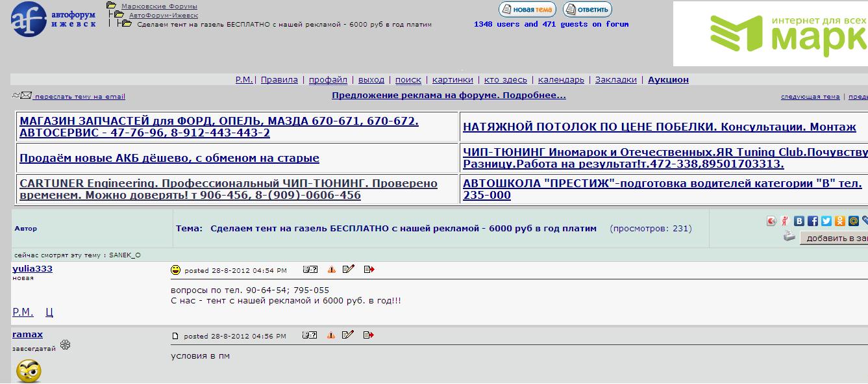
Task: Click the warning icon on yulia333's post
Action: click(x=331, y=270)
